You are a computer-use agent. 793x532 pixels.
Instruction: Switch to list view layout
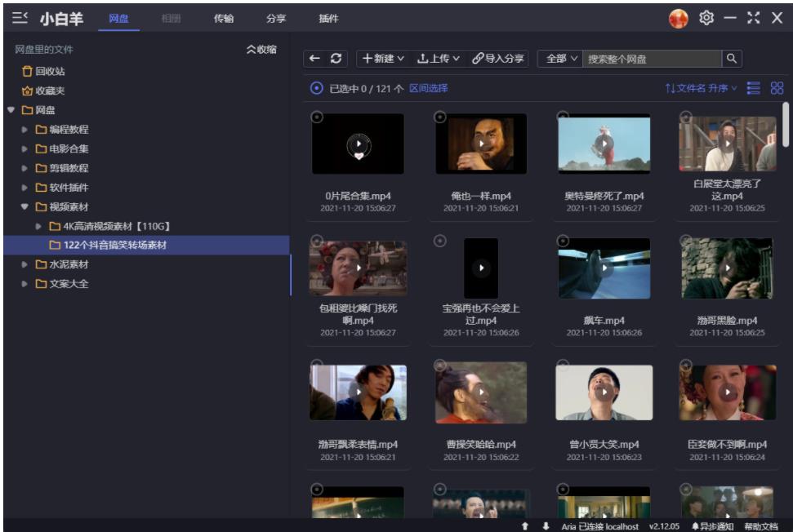click(x=753, y=87)
